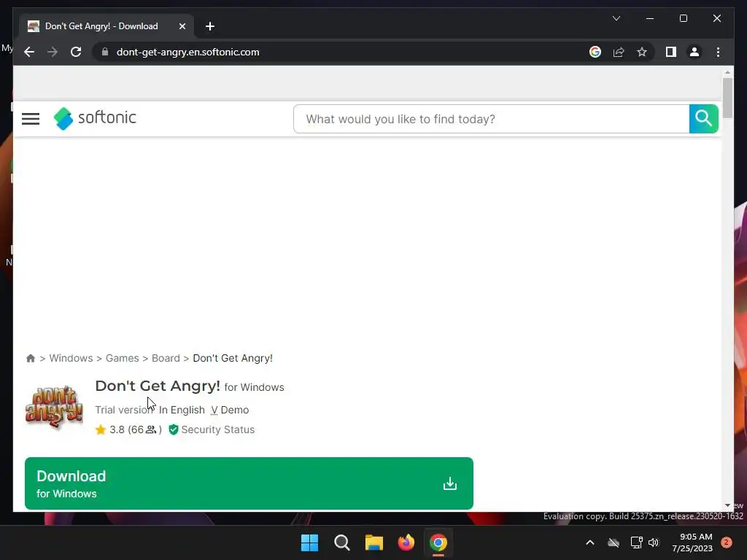747x560 pixels.
Task: Click the 'V Demo' version label
Action: coord(230,410)
